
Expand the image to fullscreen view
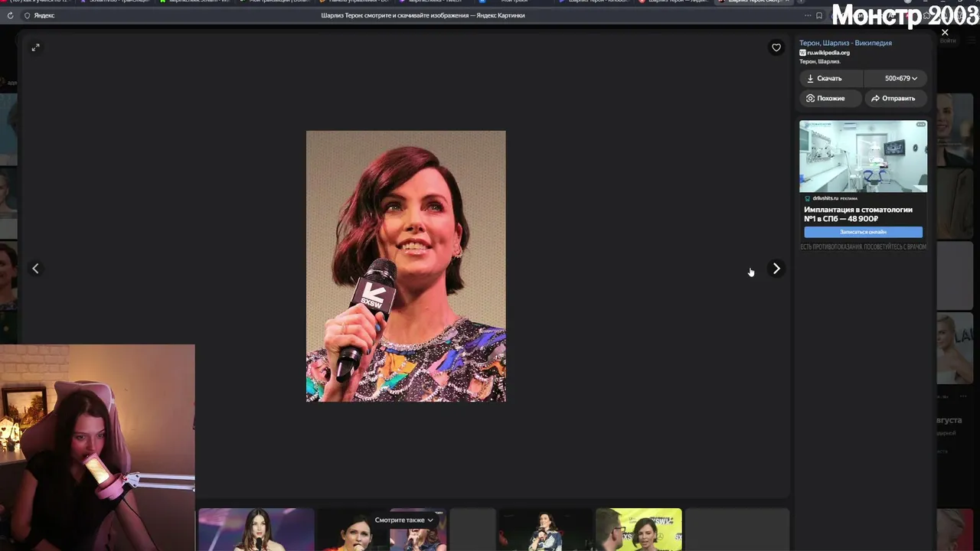pyautogui.click(x=35, y=47)
